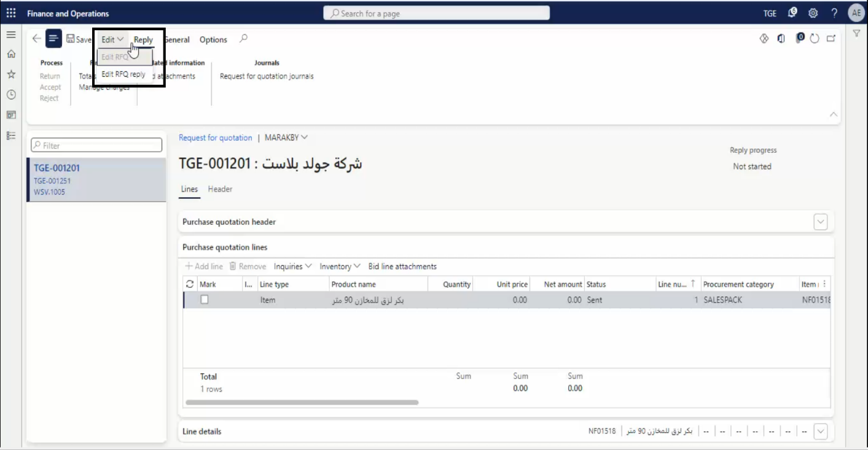
Task: Click Bid line attachments button
Action: click(x=402, y=266)
